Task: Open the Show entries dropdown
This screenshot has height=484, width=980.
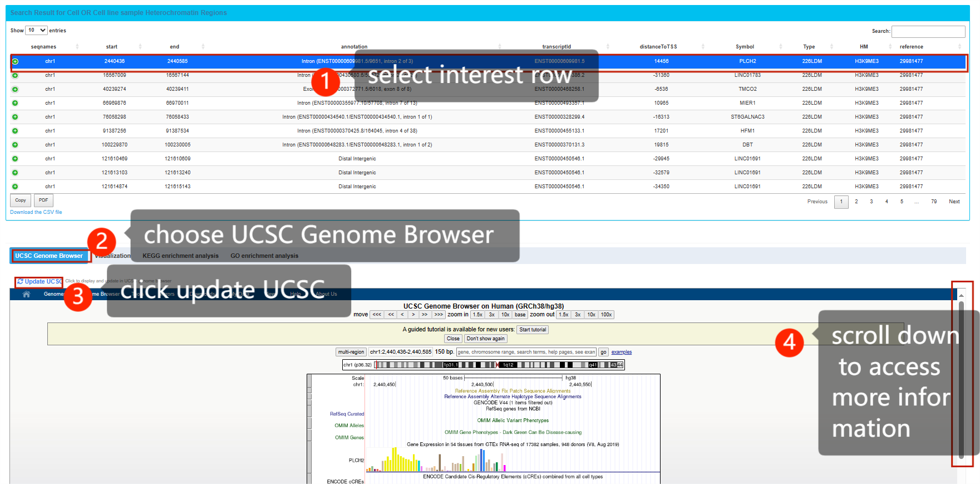Action: tap(36, 31)
